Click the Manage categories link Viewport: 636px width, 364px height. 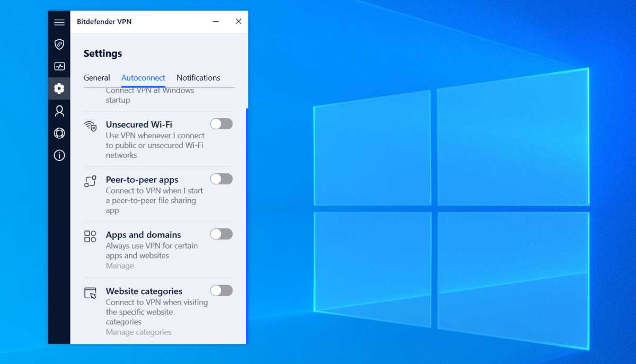pyautogui.click(x=138, y=332)
